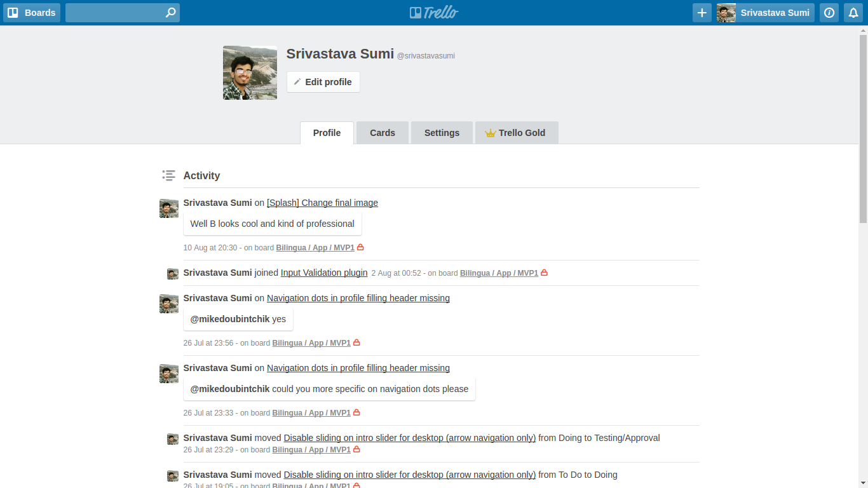
Task: Open the [Splash] Change final image card
Action: [322, 203]
